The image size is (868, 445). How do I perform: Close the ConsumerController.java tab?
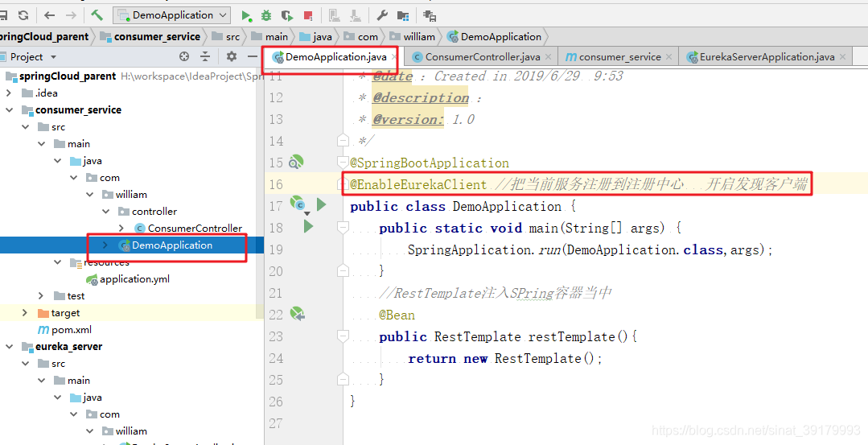548,56
